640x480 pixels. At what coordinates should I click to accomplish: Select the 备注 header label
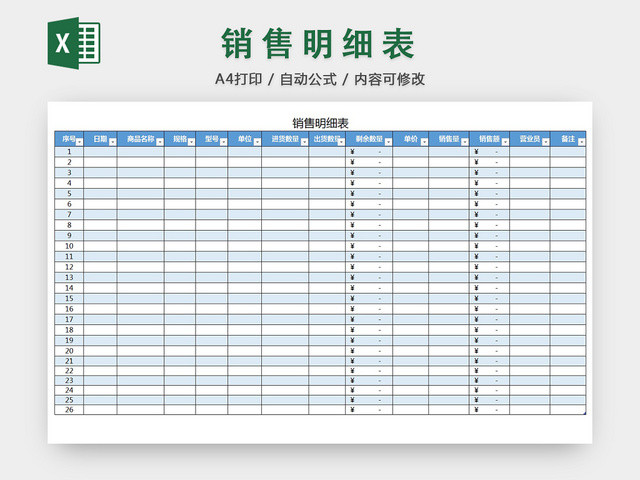pyautogui.click(x=568, y=139)
